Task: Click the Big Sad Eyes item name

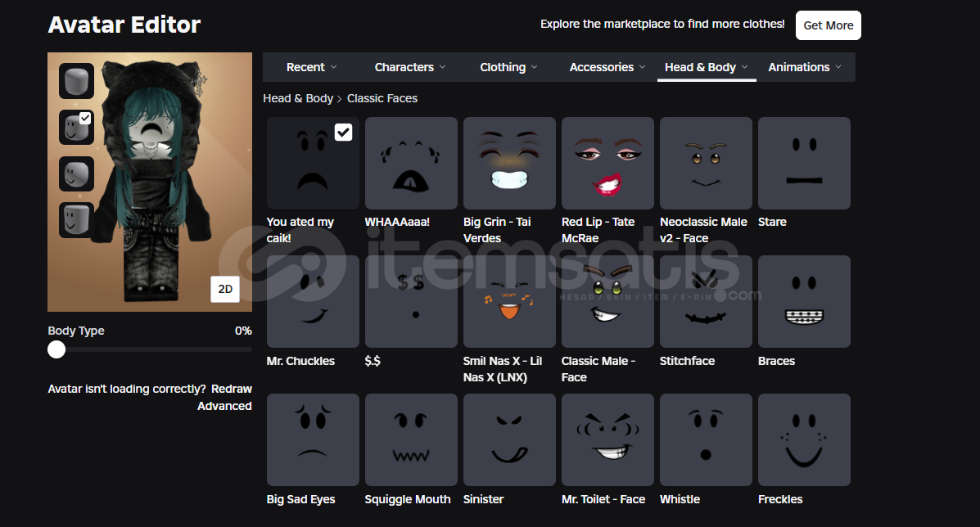Action: point(300,499)
